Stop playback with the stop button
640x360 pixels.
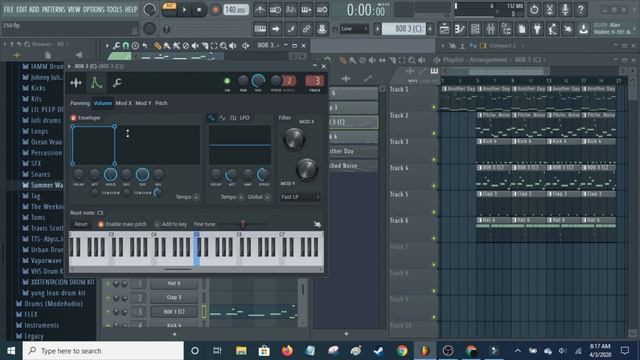click(199, 10)
